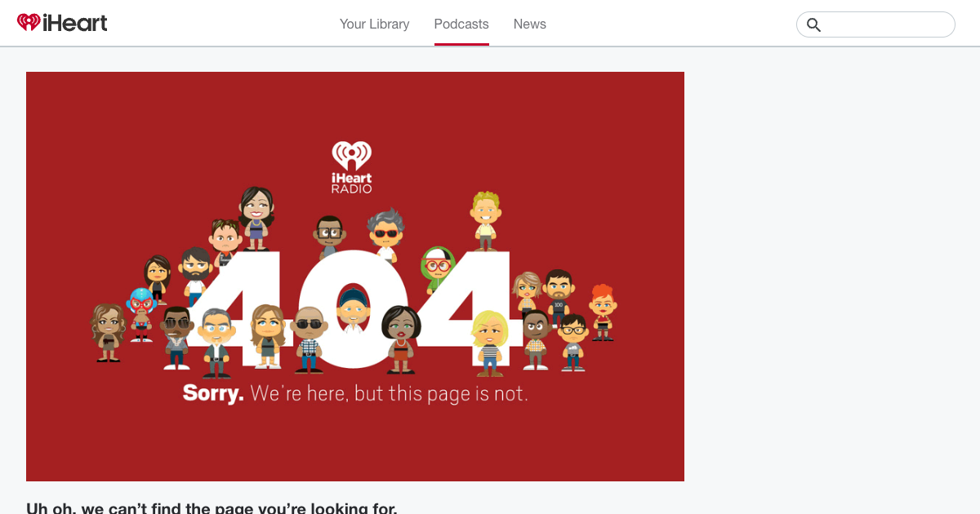980x514 pixels.
Task: Click the green hooded character with red glasses
Action: click(438, 269)
